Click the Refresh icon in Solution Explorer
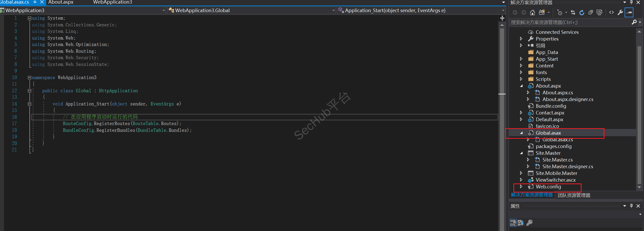The width and height of the screenshot is (644, 231). click(582, 12)
